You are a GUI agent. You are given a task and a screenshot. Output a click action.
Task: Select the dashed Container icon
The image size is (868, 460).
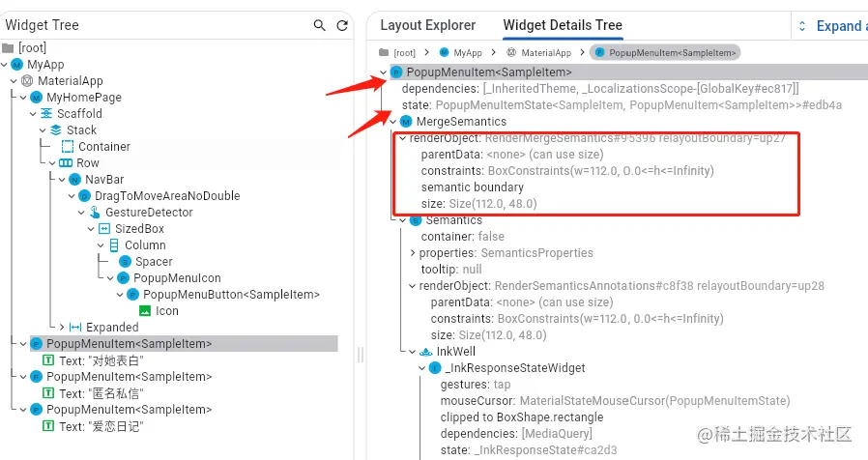tap(67, 147)
